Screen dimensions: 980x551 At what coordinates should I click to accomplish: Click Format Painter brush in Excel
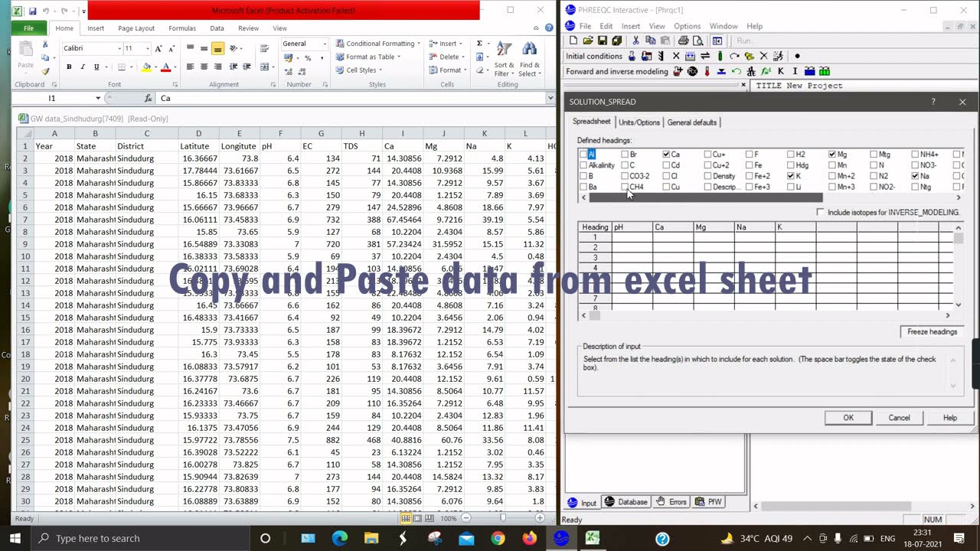46,71
